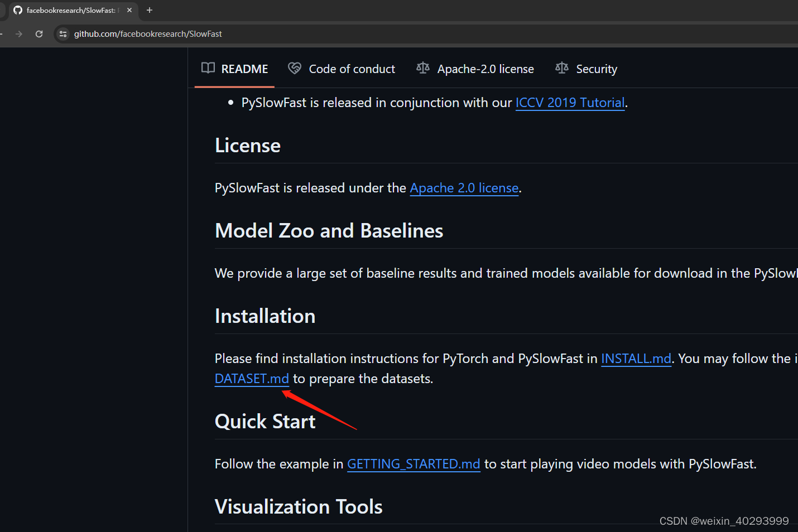Click the License heading

(248, 146)
